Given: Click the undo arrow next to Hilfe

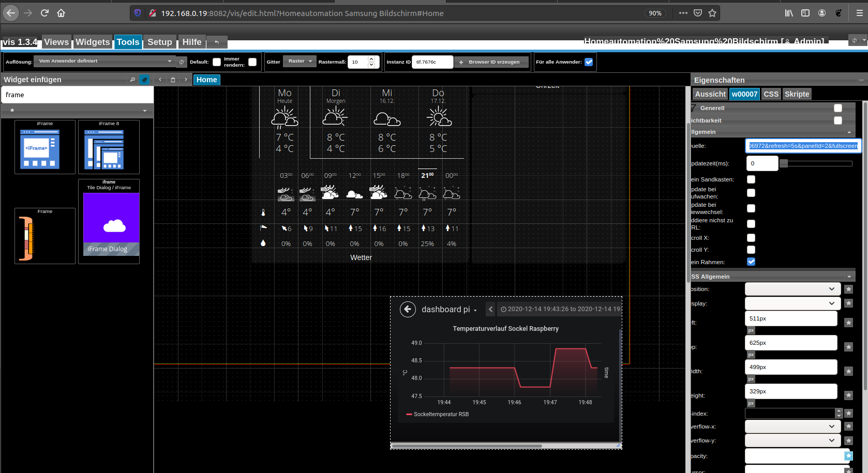Looking at the screenshot, I should pyautogui.click(x=217, y=42).
